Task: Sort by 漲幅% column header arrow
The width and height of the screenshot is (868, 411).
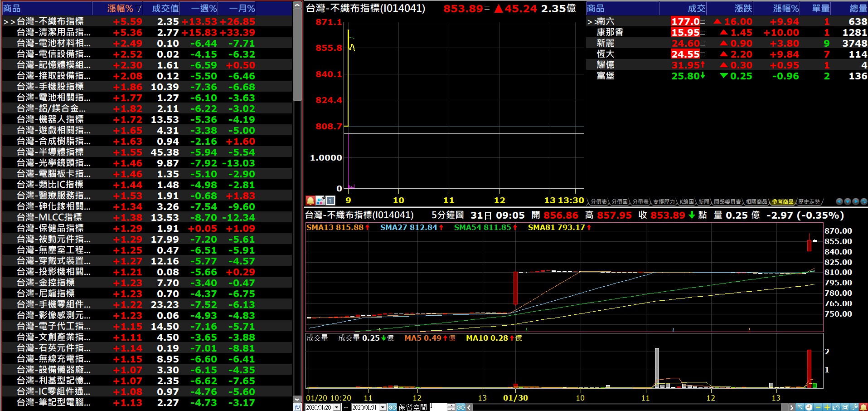Action: coord(139,9)
